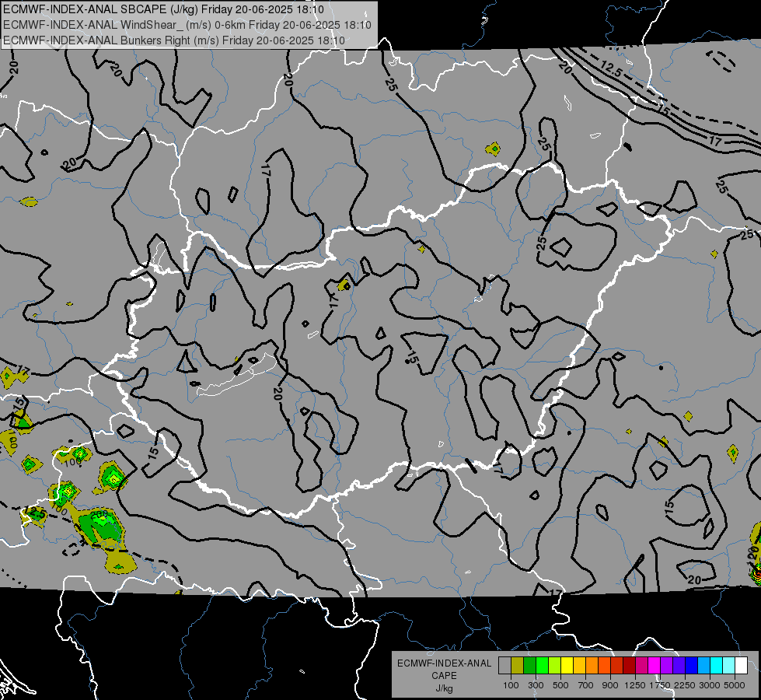Pick the pure blue legend swatch
The width and height of the screenshot is (761, 700).
click(692, 665)
